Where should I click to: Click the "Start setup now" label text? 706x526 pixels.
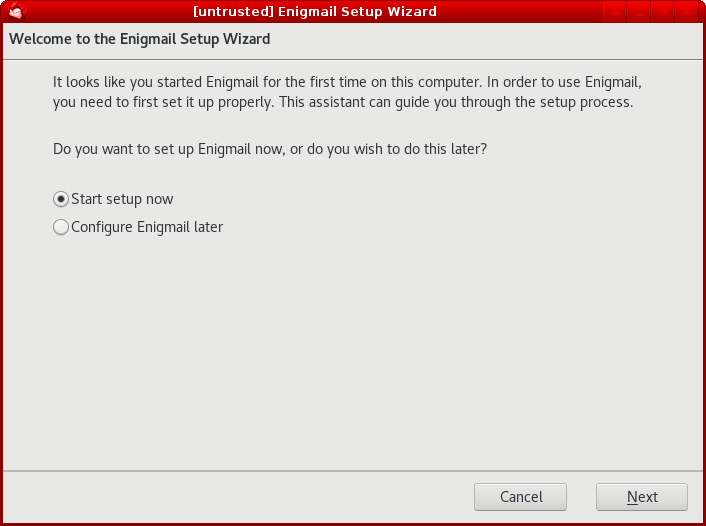point(122,199)
